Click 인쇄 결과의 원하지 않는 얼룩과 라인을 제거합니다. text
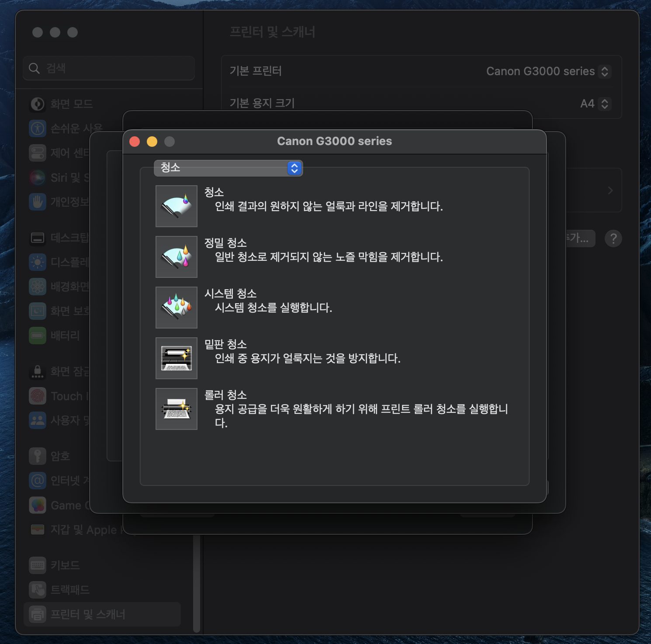This screenshot has height=644, width=651. [329, 206]
